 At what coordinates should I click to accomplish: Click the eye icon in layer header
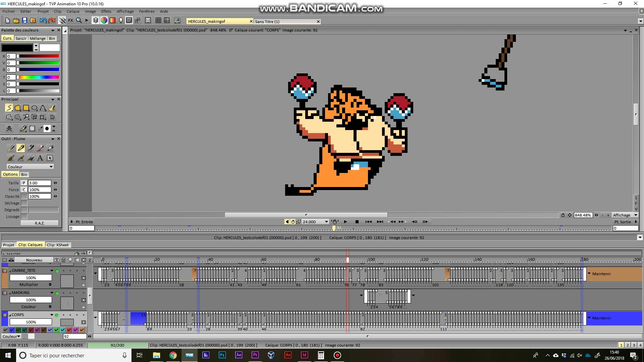57,260
